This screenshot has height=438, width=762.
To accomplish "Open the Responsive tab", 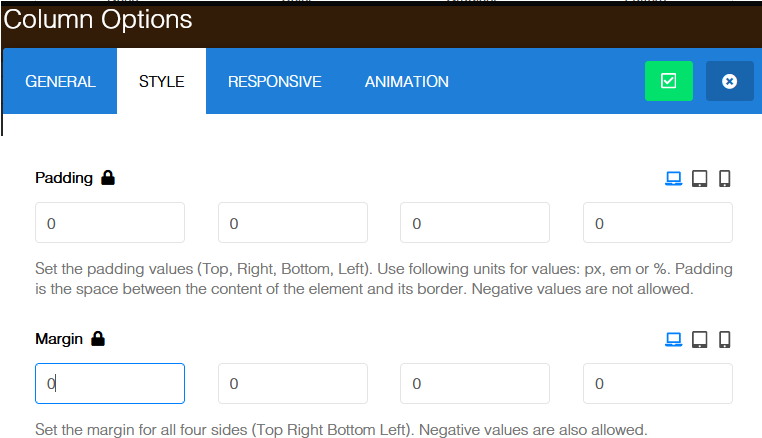I will coord(274,82).
